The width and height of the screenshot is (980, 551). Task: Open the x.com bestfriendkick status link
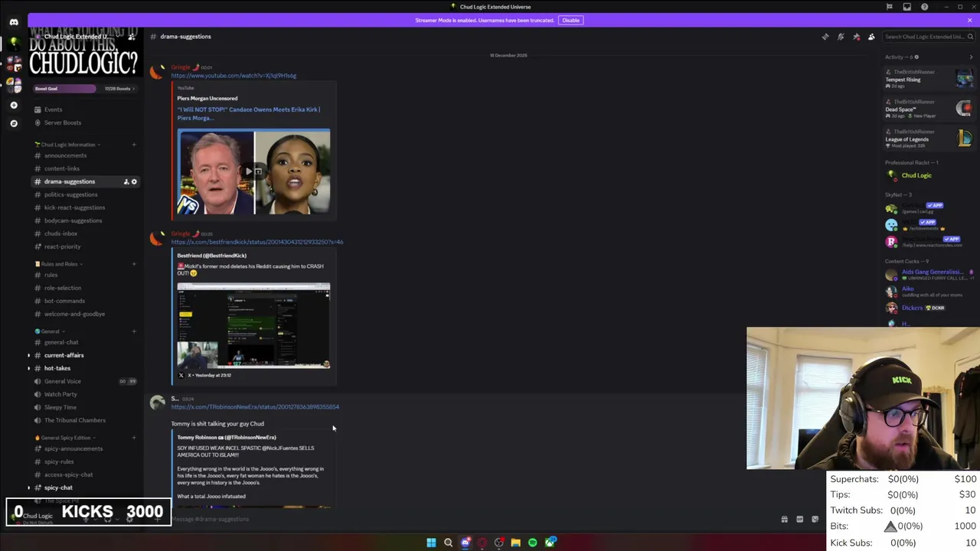257,242
